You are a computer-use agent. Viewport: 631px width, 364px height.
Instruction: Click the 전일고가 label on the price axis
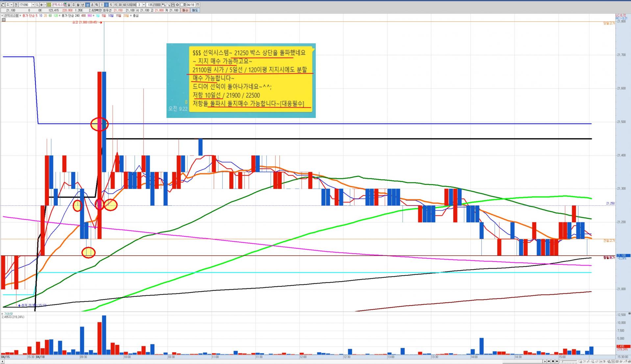pos(609,241)
